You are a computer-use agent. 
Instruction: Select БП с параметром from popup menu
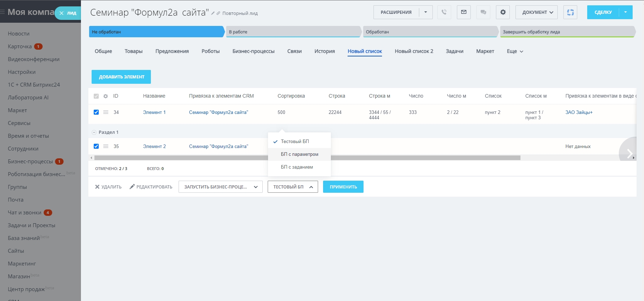click(x=299, y=154)
